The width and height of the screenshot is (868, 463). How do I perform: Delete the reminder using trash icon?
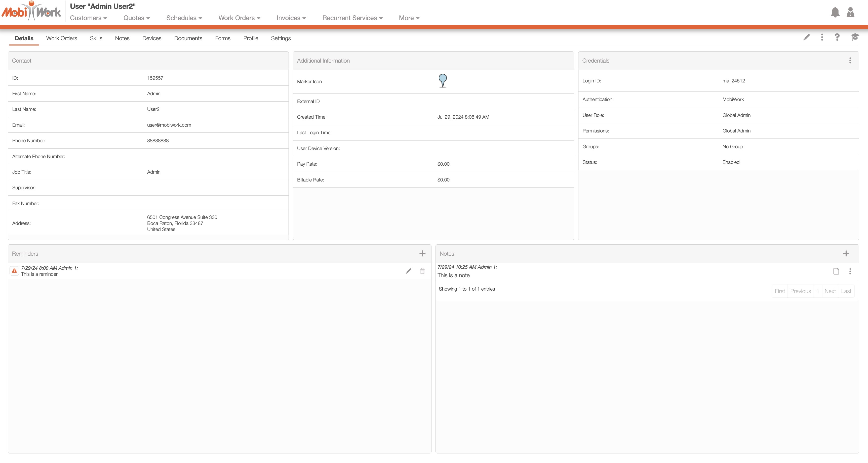[x=422, y=271]
